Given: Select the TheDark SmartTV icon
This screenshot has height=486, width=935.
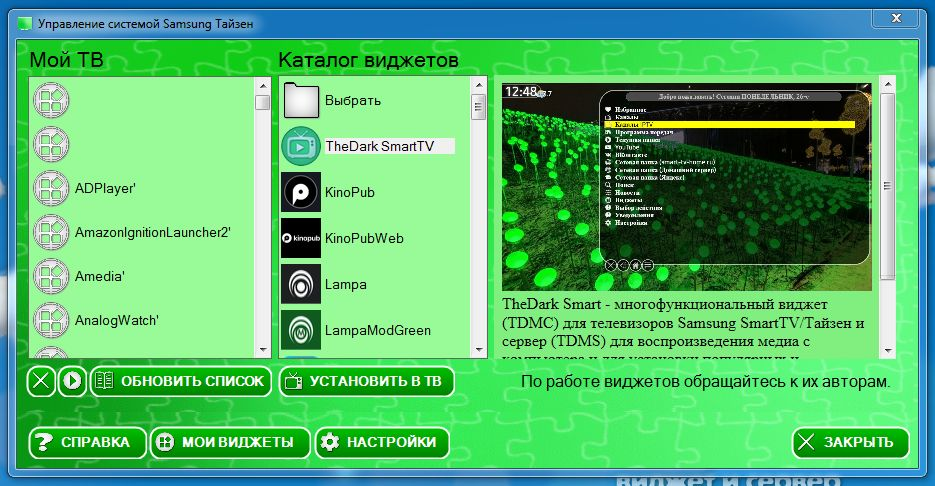Looking at the screenshot, I should (301, 146).
